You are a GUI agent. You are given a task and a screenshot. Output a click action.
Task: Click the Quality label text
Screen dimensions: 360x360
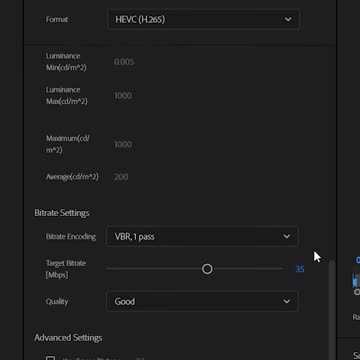pyautogui.click(x=57, y=302)
